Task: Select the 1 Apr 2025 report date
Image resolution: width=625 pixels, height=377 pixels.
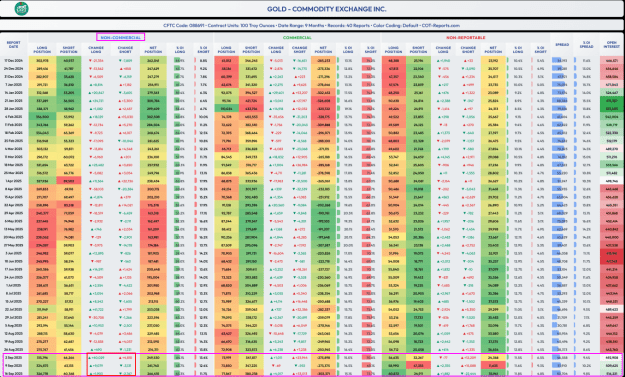Action: pyautogui.click(x=14, y=181)
